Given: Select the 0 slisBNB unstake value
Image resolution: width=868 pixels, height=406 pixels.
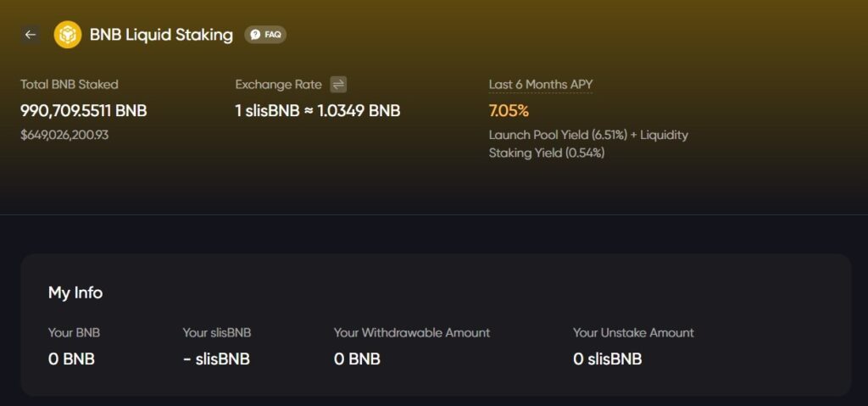Looking at the screenshot, I should (x=608, y=359).
